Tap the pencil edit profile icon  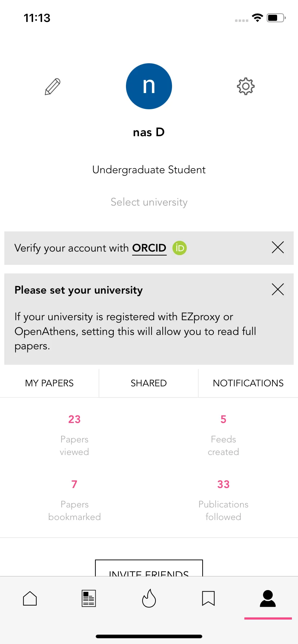53,87
